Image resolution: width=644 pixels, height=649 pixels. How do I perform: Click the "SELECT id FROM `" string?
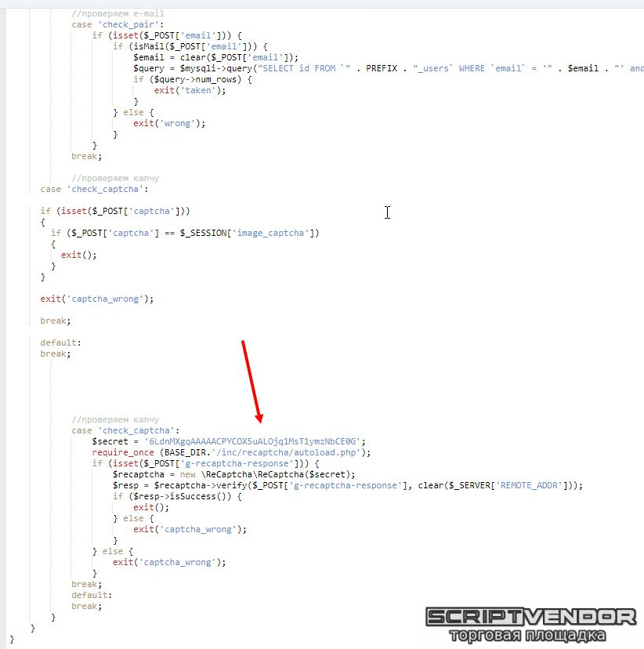pyautogui.click(x=304, y=68)
